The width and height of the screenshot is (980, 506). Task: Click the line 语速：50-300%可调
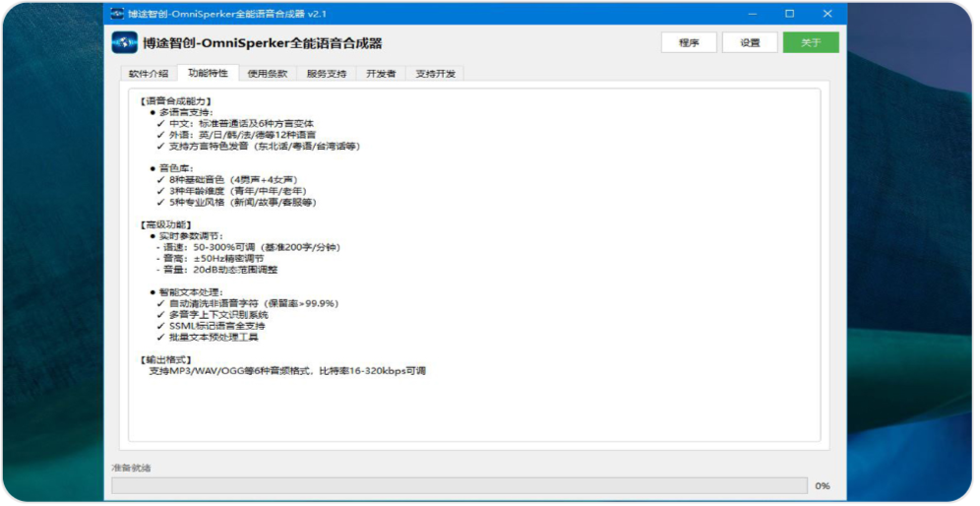pos(249,248)
